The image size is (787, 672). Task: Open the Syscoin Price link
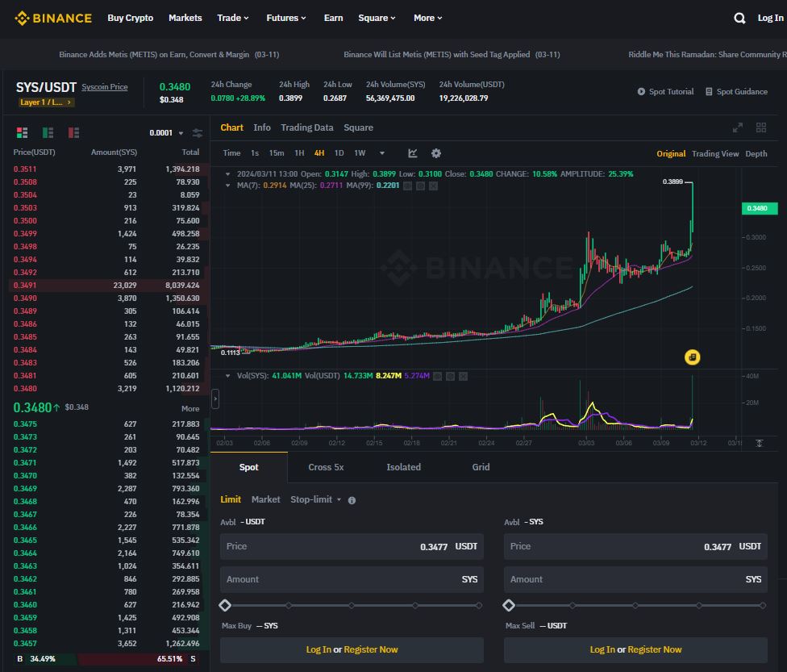(x=104, y=87)
